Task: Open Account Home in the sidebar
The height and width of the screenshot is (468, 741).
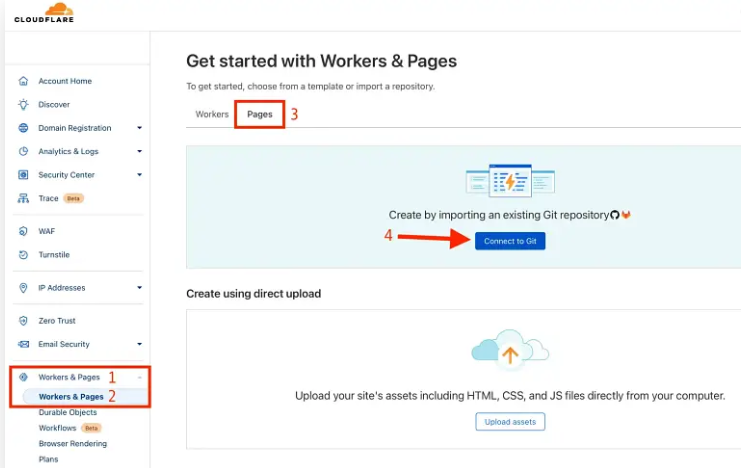Action: click(x=65, y=81)
